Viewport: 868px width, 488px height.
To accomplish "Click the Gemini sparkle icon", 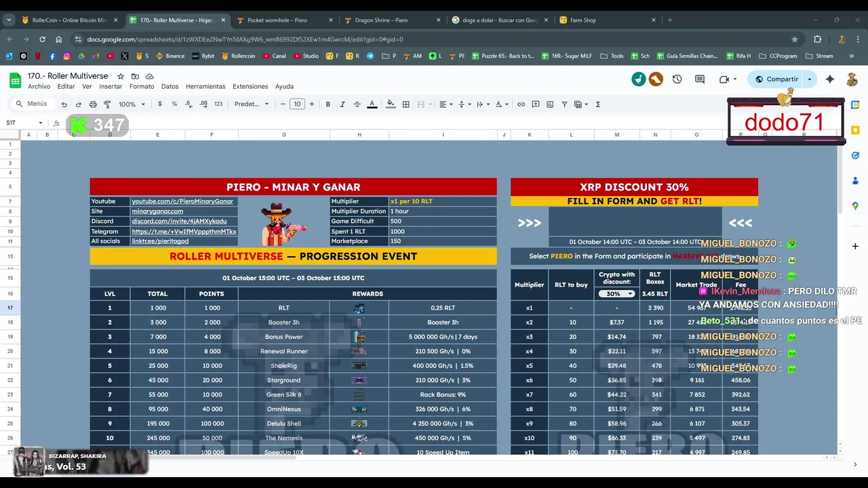I will [x=830, y=79].
